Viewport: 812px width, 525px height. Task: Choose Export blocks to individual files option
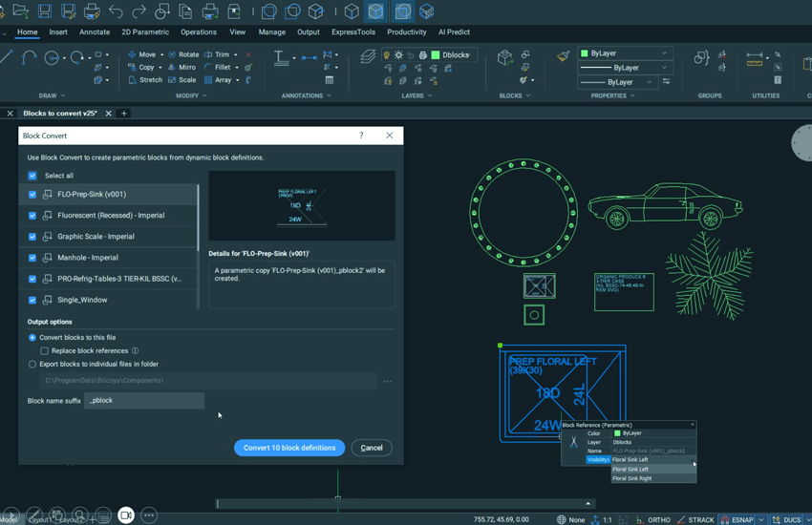32,364
